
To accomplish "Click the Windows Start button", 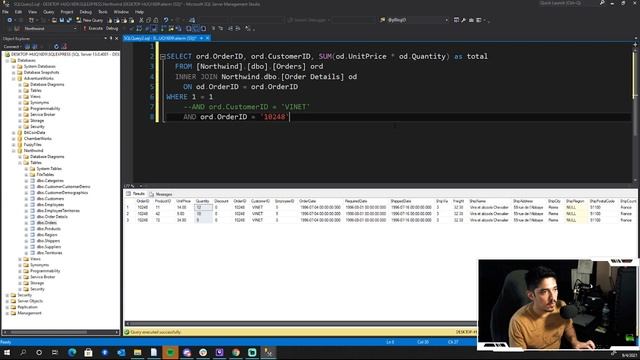I will [7, 352].
